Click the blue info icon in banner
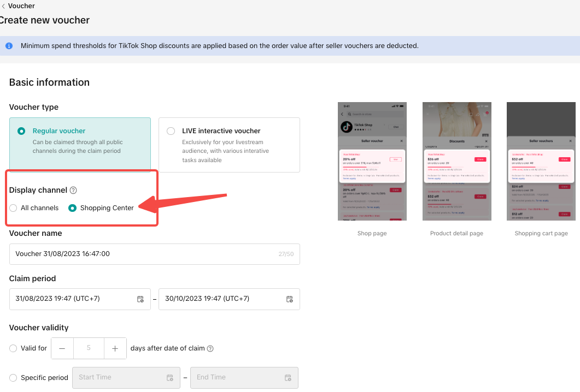The width and height of the screenshot is (580, 392). (x=9, y=46)
